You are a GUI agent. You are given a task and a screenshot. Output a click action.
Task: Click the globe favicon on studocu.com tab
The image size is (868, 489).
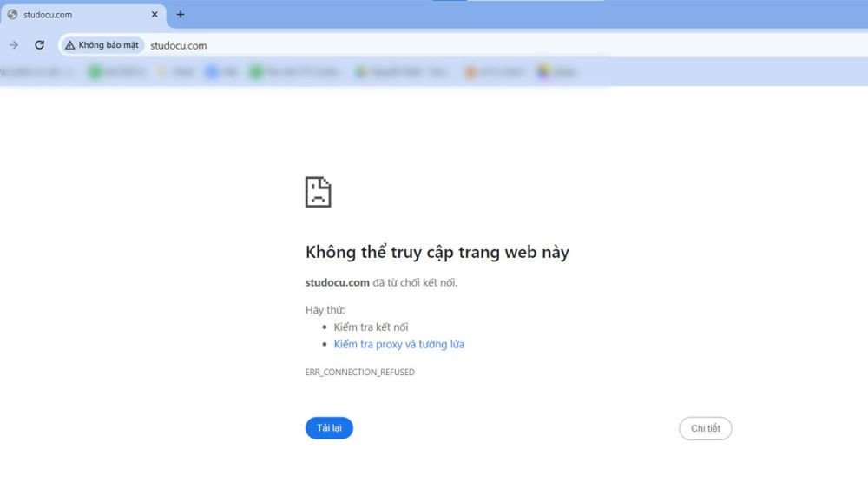[13, 15]
